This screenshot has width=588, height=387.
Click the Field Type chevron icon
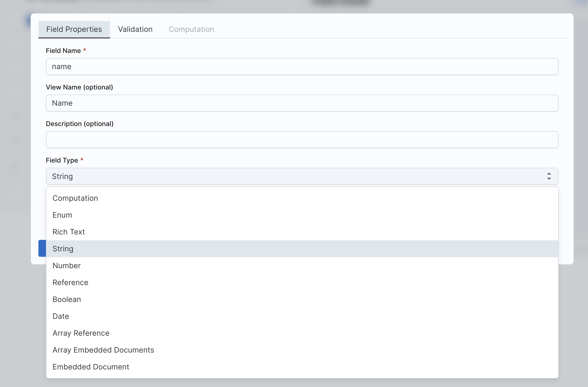pos(549,176)
